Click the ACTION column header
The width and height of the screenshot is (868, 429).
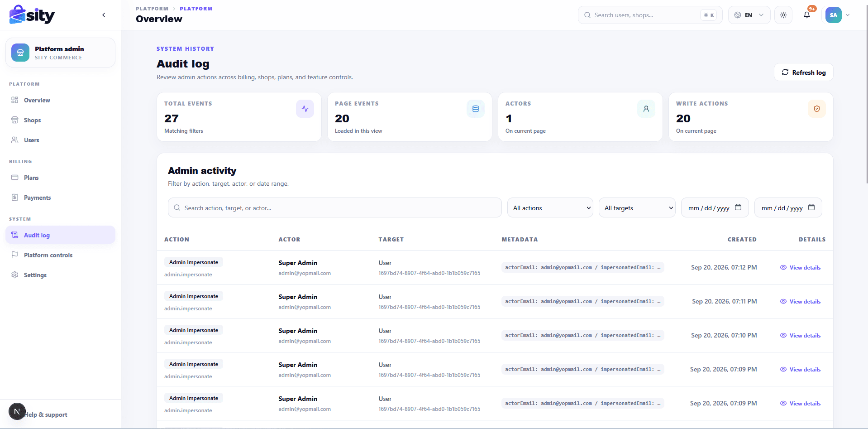click(x=176, y=240)
